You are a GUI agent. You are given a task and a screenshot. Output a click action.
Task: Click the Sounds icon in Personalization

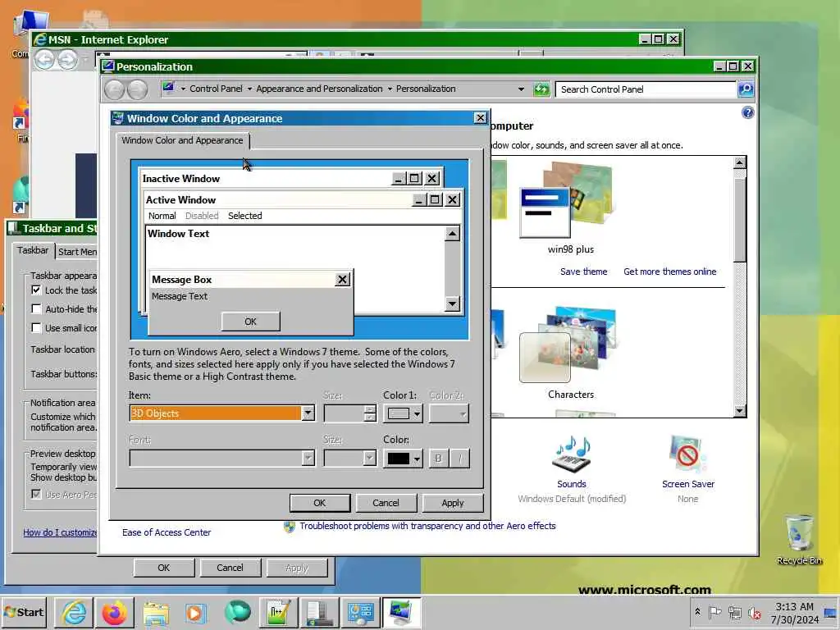571,454
